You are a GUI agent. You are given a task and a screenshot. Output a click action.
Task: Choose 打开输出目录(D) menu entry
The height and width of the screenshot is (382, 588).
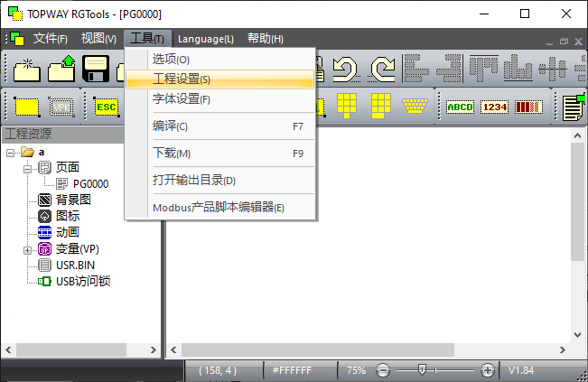(x=220, y=181)
